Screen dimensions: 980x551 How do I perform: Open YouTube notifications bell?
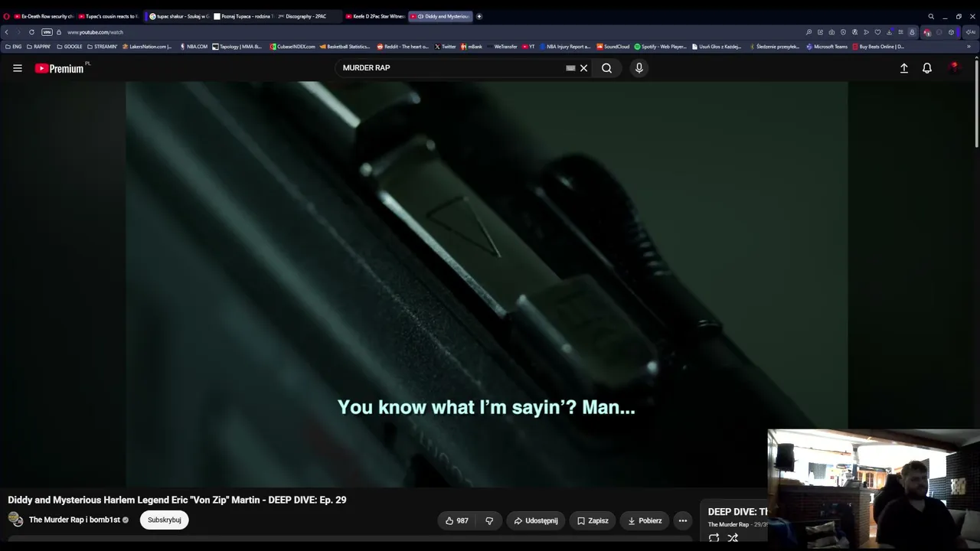pos(927,68)
